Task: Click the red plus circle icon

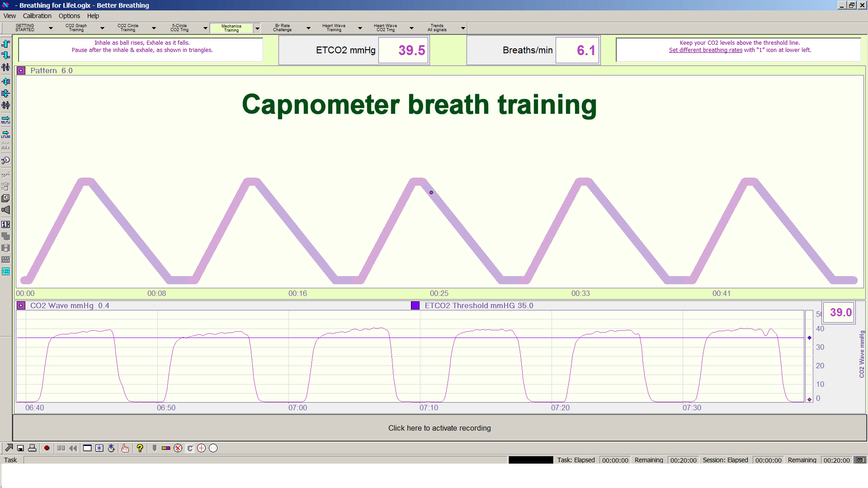Action: (x=202, y=448)
